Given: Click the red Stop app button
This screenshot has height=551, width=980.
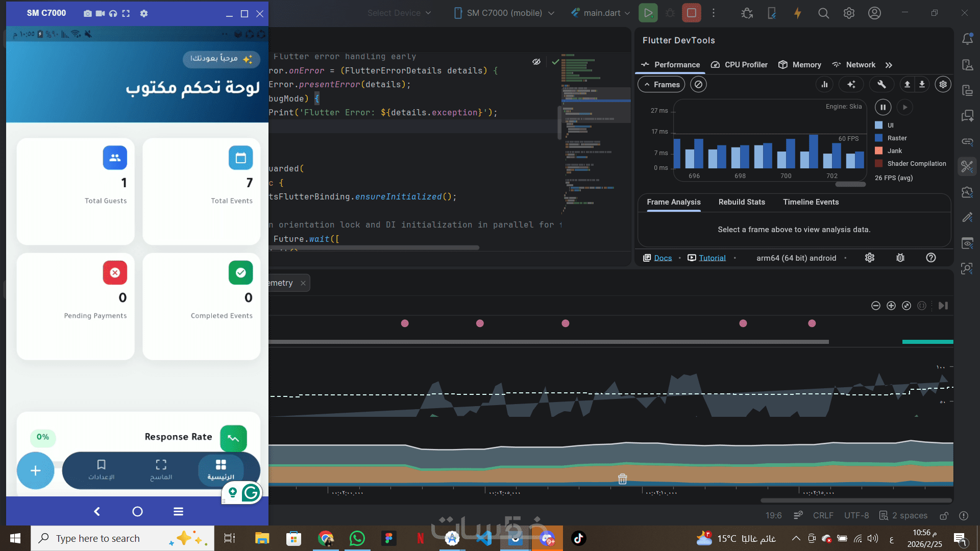Looking at the screenshot, I should pos(691,13).
